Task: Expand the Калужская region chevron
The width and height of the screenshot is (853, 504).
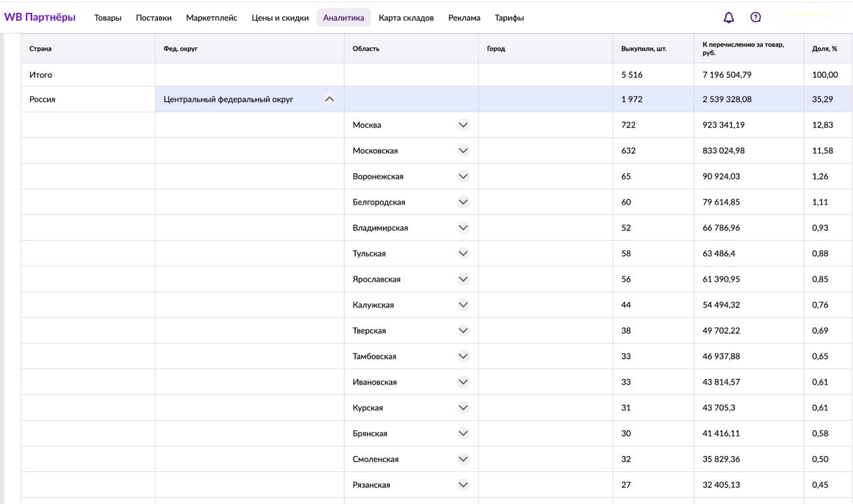Action: (463, 305)
